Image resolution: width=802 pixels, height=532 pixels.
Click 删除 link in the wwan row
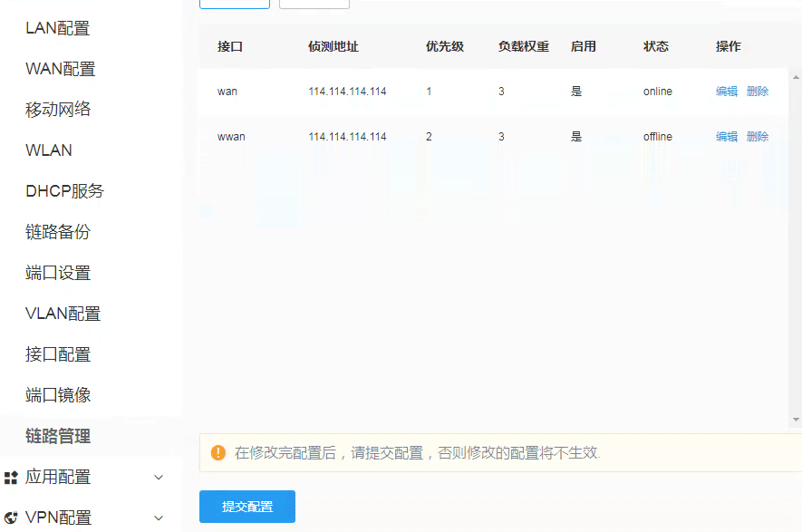tap(758, 136)
